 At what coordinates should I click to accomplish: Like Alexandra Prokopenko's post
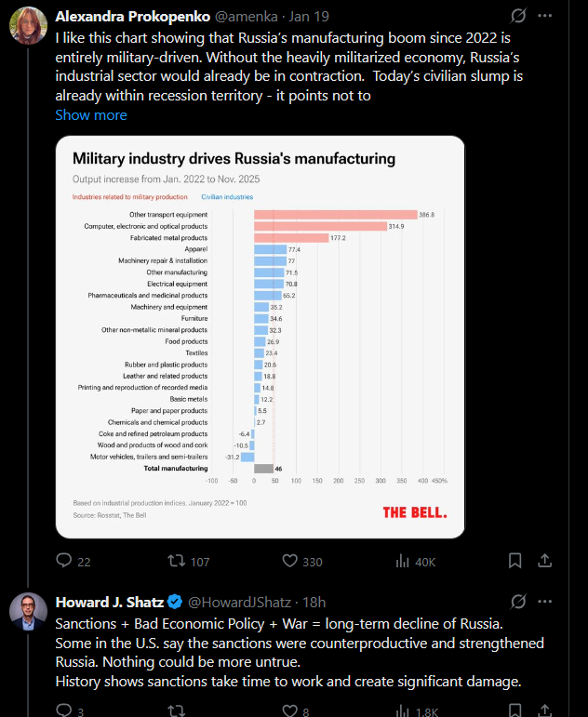pos(290,561)
